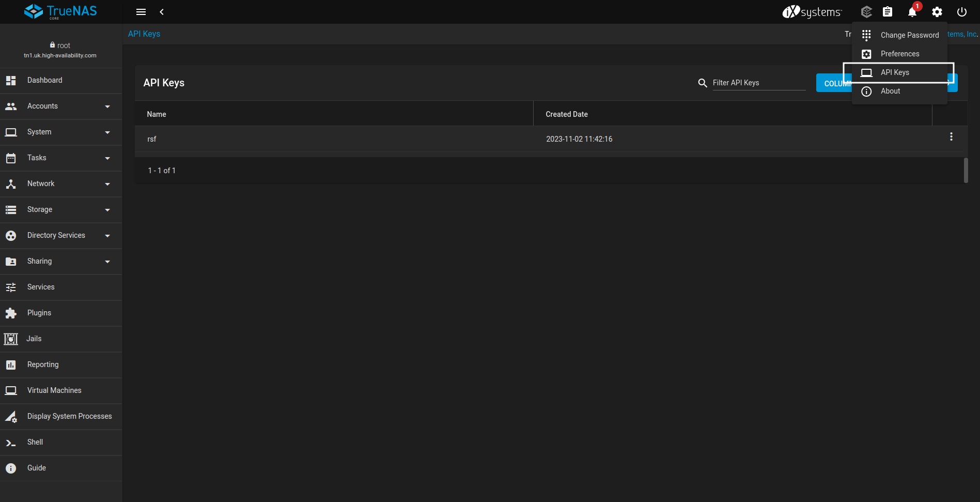Click the TrueCommand status icon
The width and height of the screenshot is (980, 502).
[866, 12]
